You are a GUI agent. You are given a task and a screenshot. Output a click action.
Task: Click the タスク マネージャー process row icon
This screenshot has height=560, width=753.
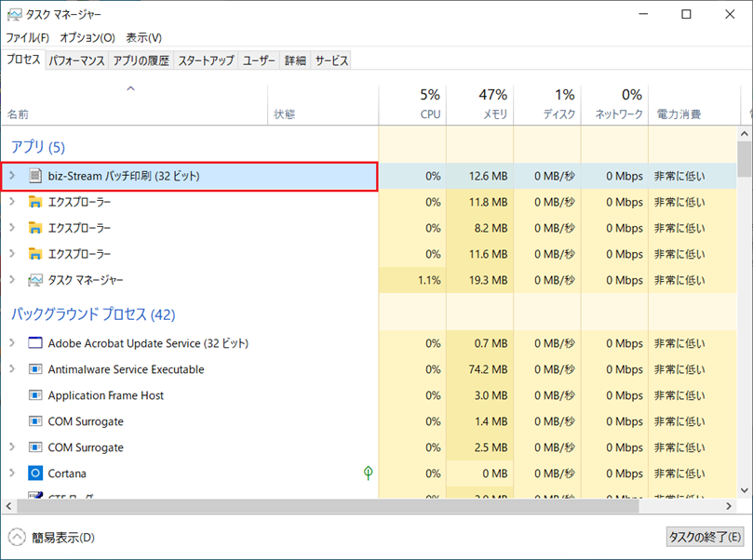[35, 280]
